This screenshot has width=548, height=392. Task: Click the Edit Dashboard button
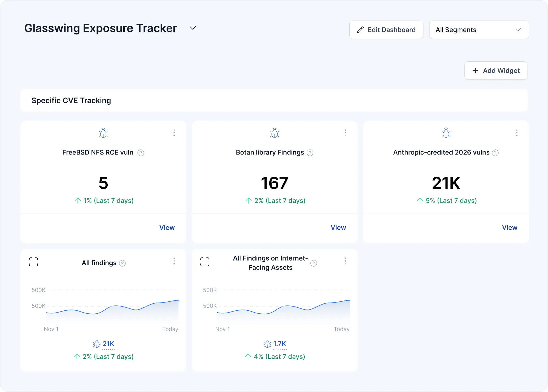point(386,30)
